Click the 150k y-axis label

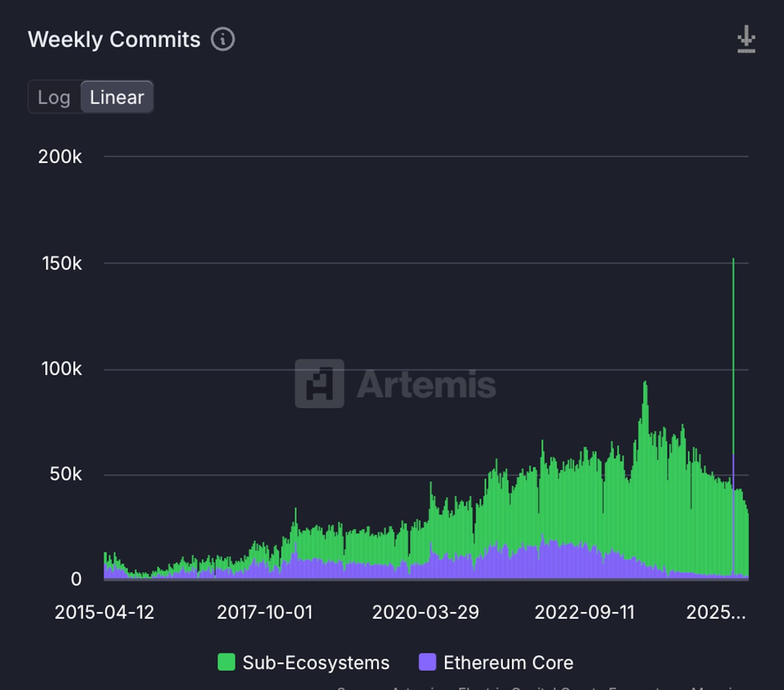pos(62,263)
